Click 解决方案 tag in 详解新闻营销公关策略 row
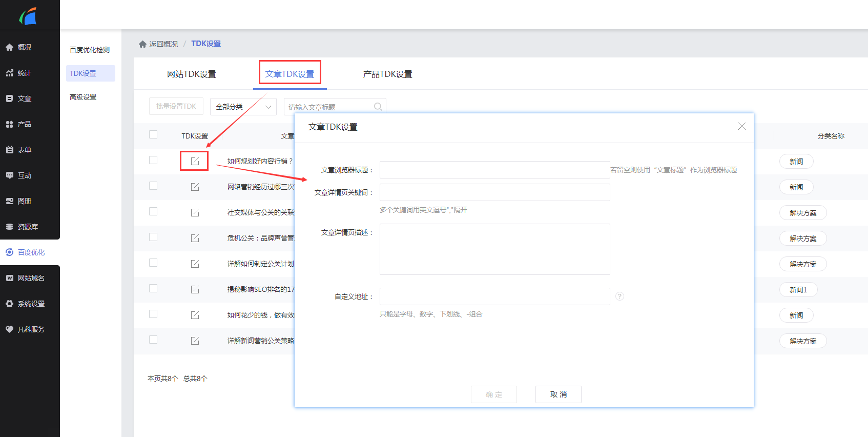This screenshot has width=868, height=437. 803,341
